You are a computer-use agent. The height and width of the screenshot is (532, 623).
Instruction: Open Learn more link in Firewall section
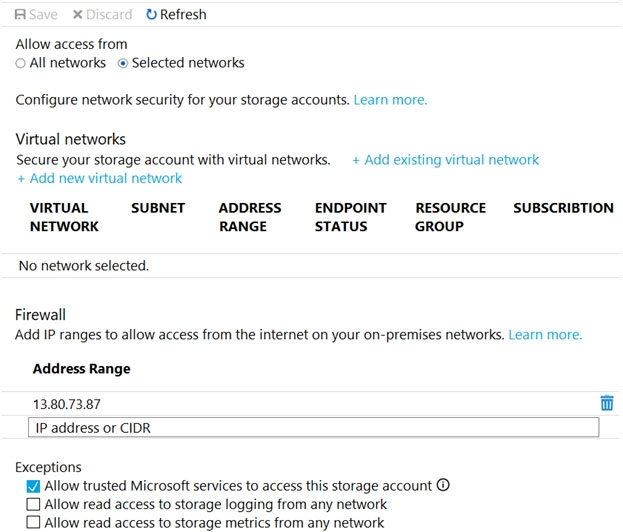click(545, 335)
